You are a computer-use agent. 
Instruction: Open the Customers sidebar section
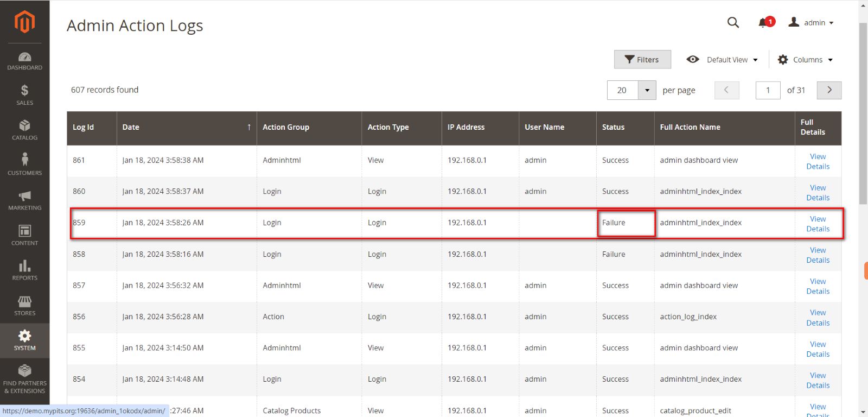(x=24, y=165)
